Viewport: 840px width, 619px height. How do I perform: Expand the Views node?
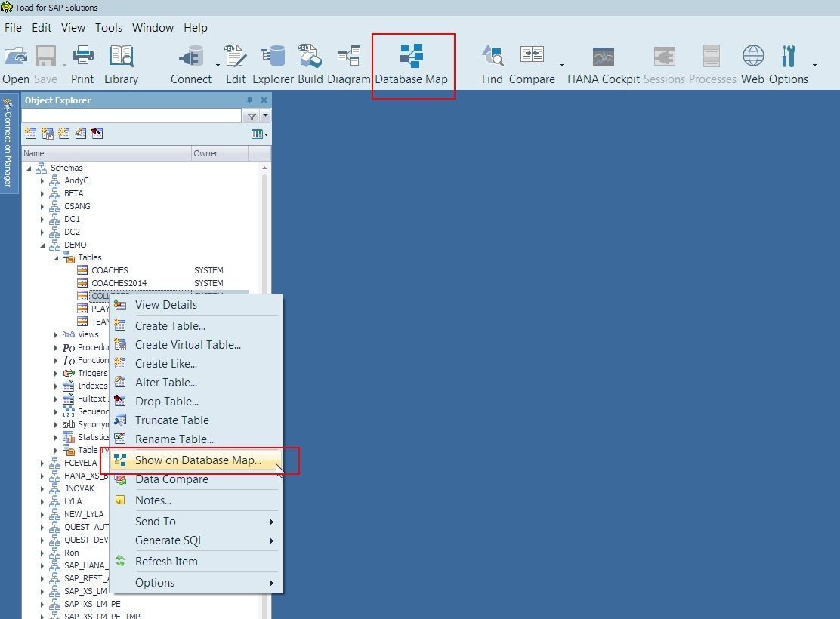pyautogui.click(x=56, y=334)
